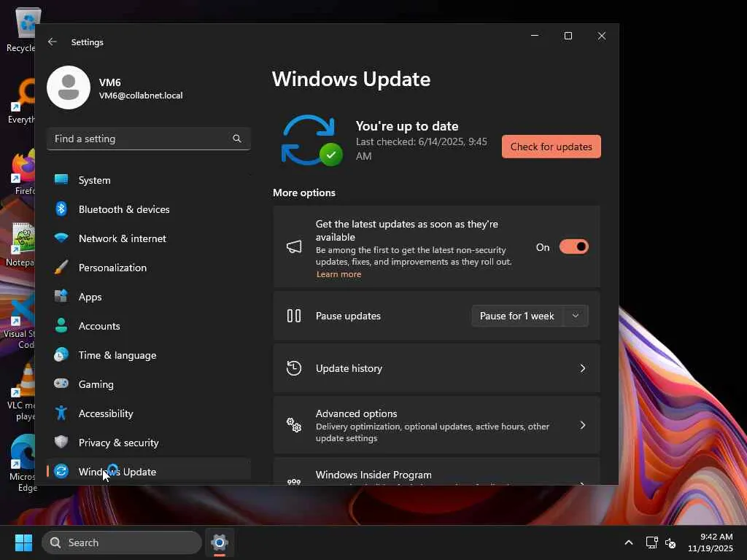Open Accessibility settings category
This screenshot has height=560, width=747.
[x=149, y=413]
